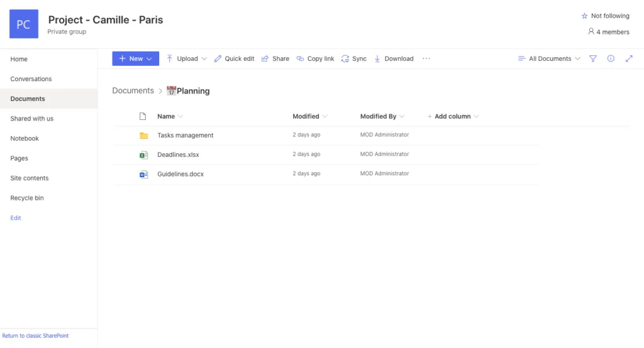This screenshot has height=348, width=644.
Task: Click the plus icon in New button
Action: [x=123, y=58]
